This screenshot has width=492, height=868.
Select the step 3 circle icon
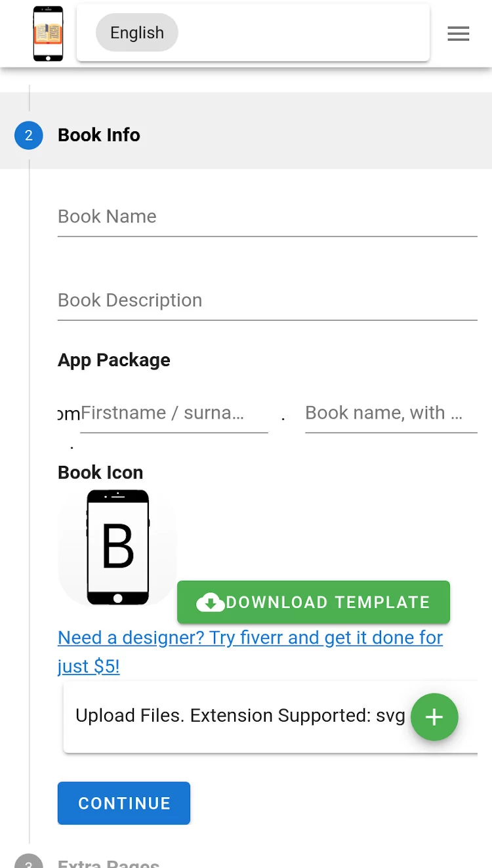[x=28, y=863]
